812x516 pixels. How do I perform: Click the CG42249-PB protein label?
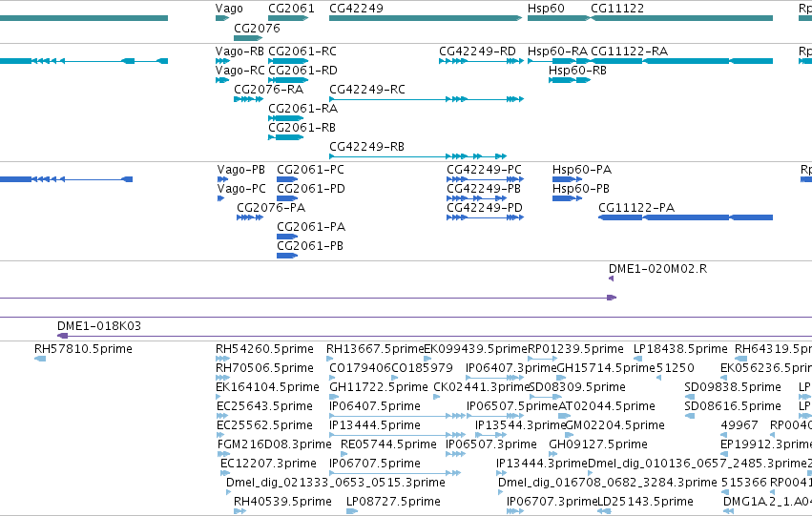484,189
